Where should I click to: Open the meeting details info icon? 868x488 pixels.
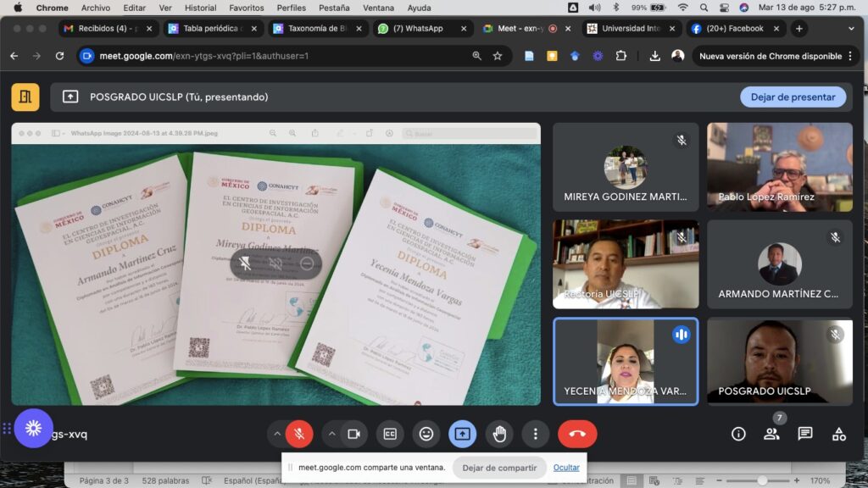coord(738,434)
